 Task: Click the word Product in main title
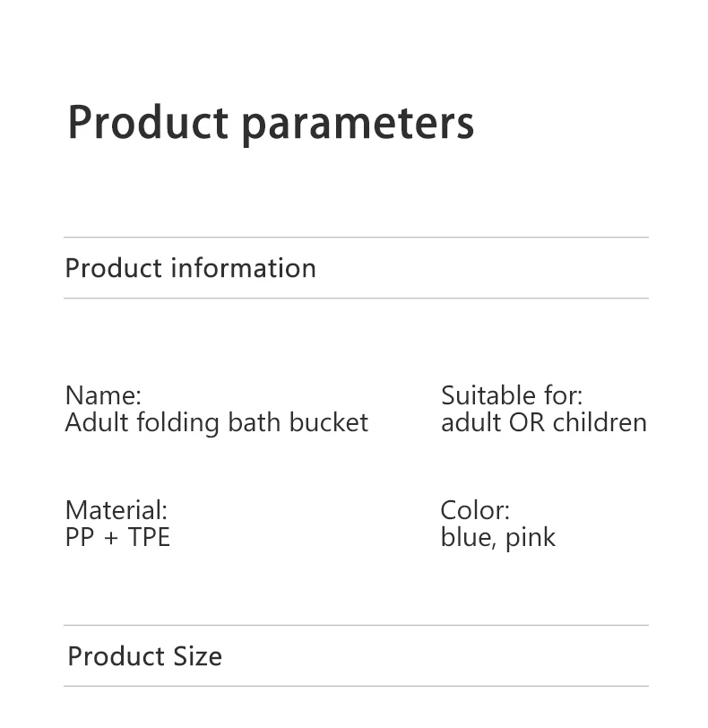click(x=148, y=122)
